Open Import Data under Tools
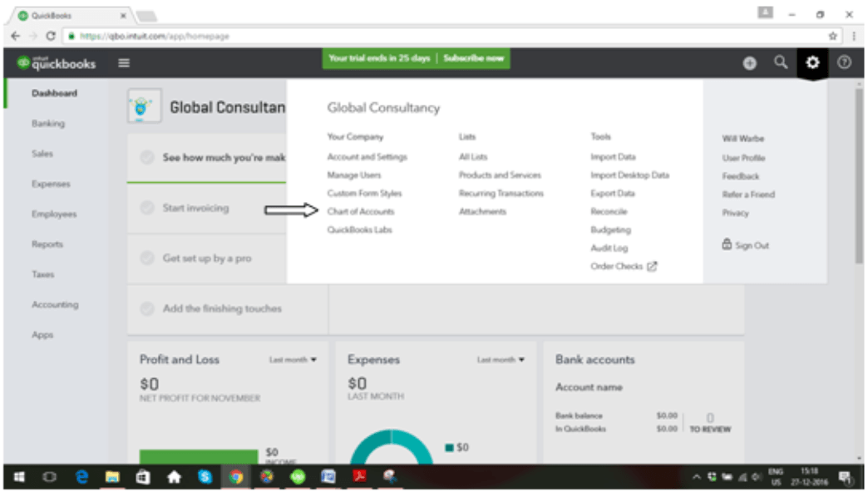Screen dimensions: 868x492 pos(613,157)
